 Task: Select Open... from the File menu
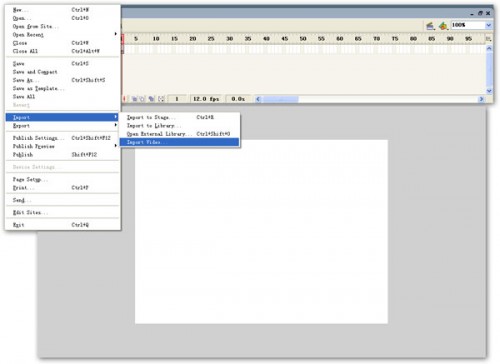(62, 18)
